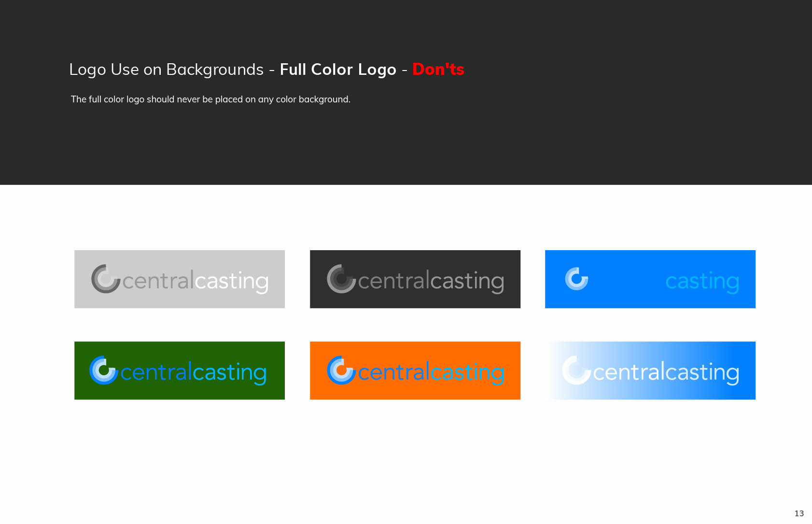Screen dimensions: 812x524
Task: Click the white C icon on gradient sample
Action: 576,370
